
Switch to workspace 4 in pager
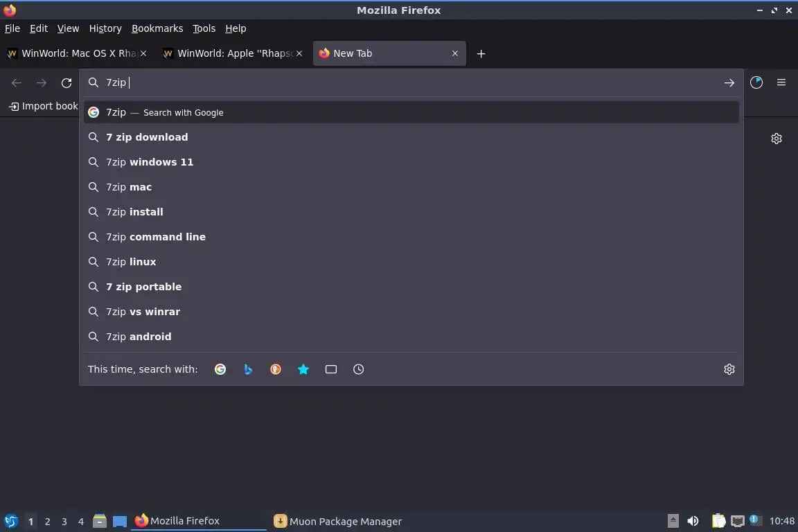point(81,522)
